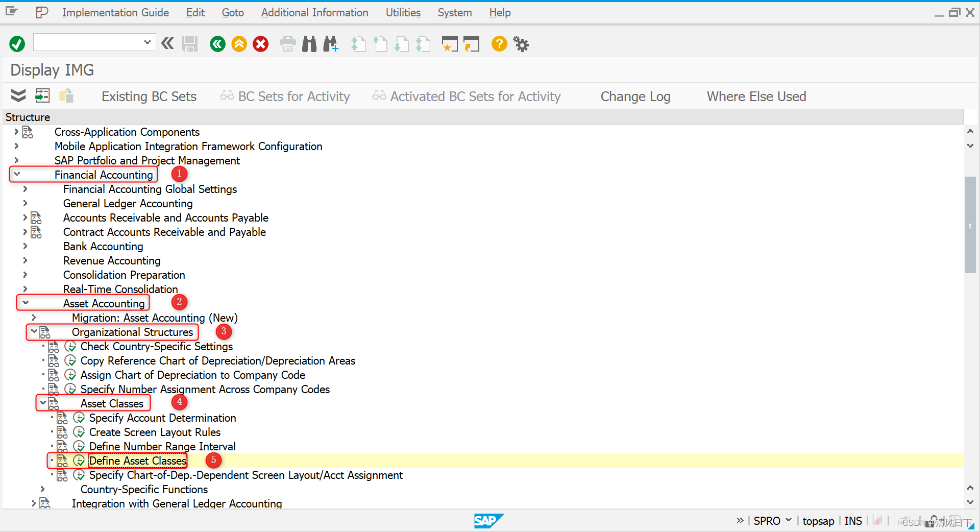
Task: Click the collapse command field double-arrow icon
Action: point(167,44)
